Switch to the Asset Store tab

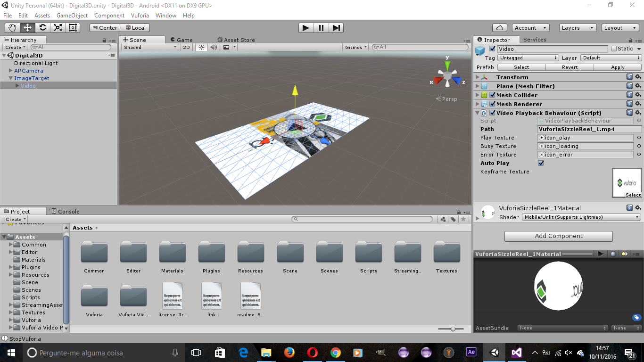[236, 40]
